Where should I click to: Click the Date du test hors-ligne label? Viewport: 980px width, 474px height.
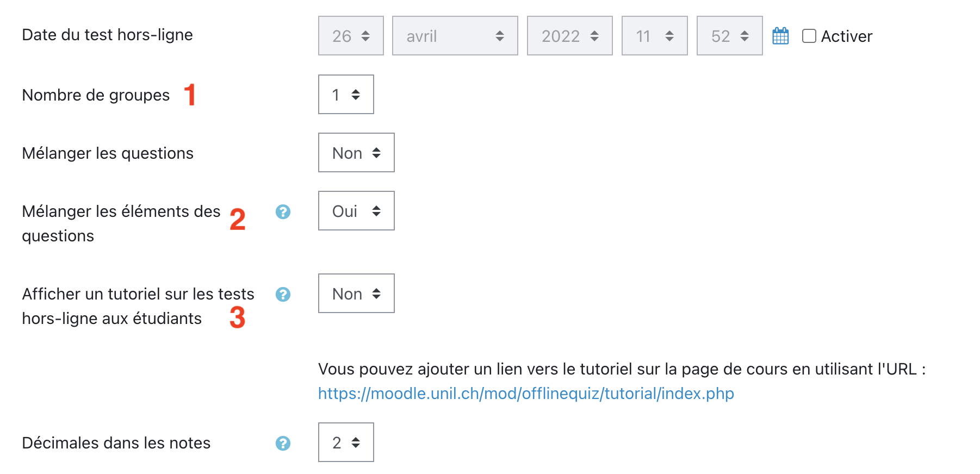(107, 35)
